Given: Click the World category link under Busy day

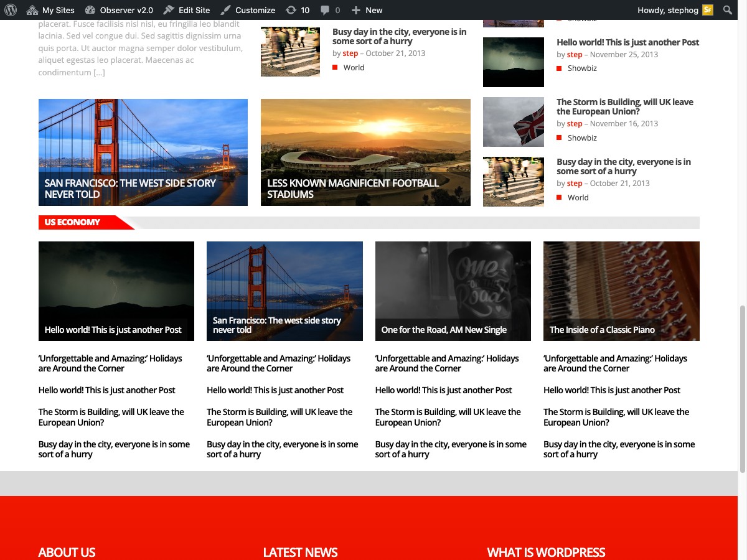Looking at the screenshot, I should (x=354, y=68).
